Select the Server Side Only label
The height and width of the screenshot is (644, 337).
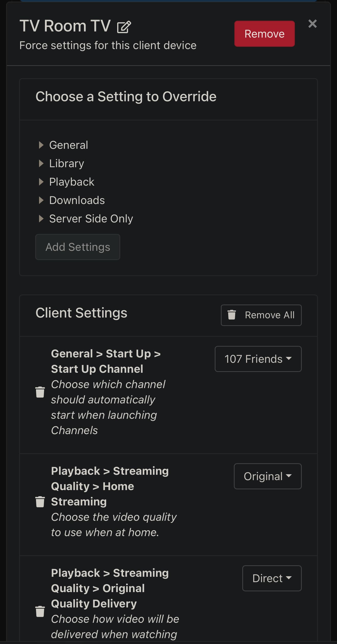pyautogui.click(x=91, y=219)
